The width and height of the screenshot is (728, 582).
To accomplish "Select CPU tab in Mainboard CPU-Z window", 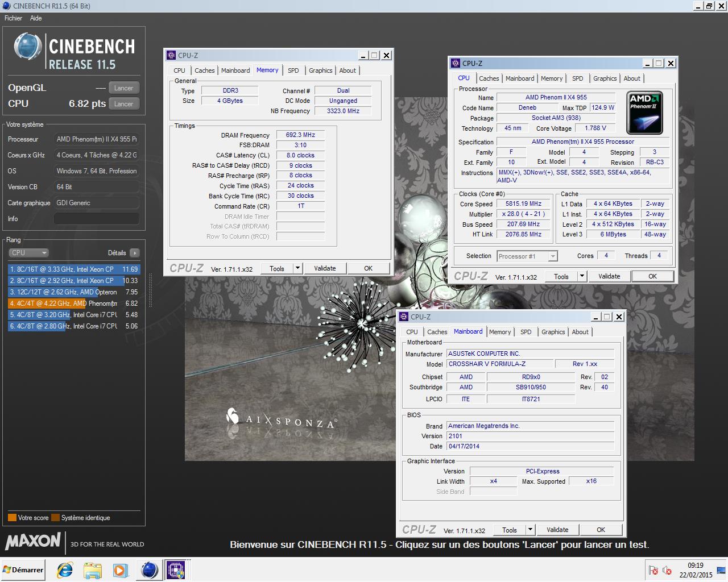I will (x=412, y=332).
